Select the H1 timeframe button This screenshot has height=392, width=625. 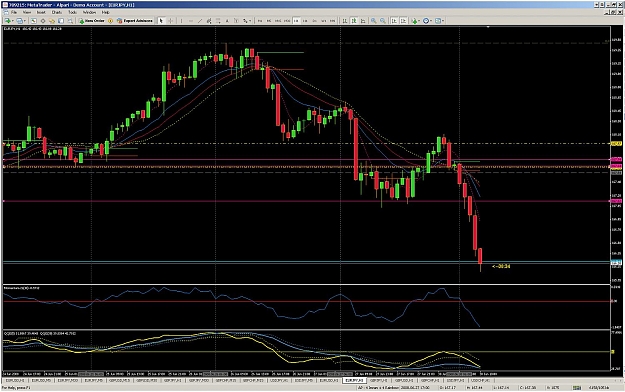[x=296, y=21]
